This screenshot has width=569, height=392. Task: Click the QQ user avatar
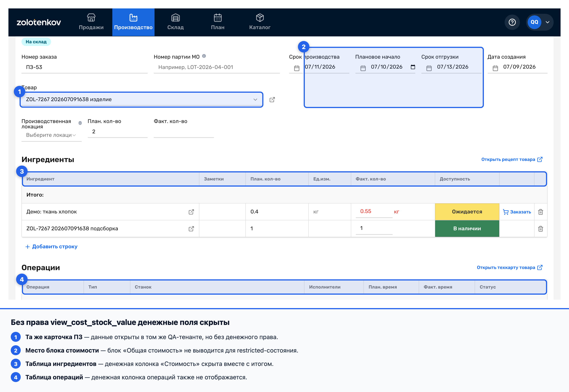pyautogui.click(x=534, y=22)
